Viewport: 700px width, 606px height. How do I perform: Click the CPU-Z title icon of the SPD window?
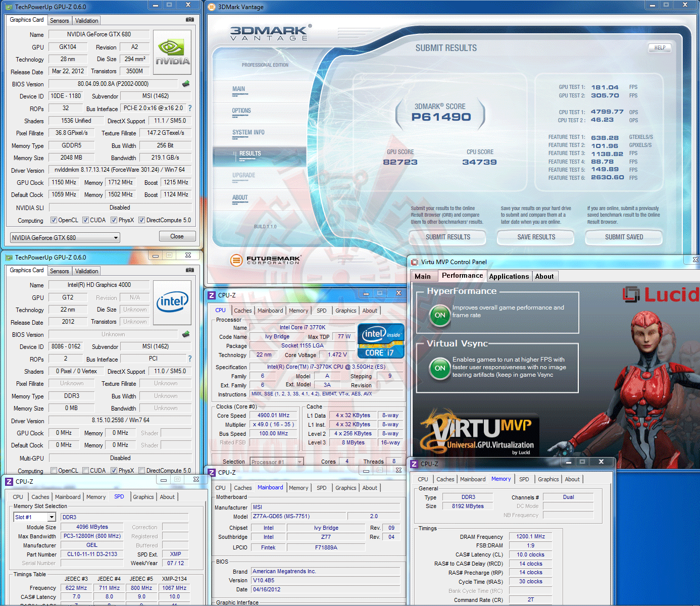click(9, 482)
